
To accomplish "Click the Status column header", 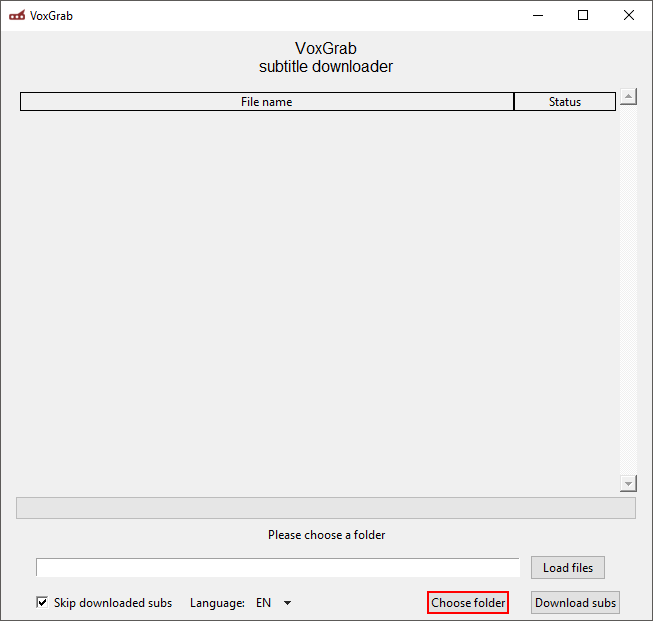I will [x=565, y=102].
